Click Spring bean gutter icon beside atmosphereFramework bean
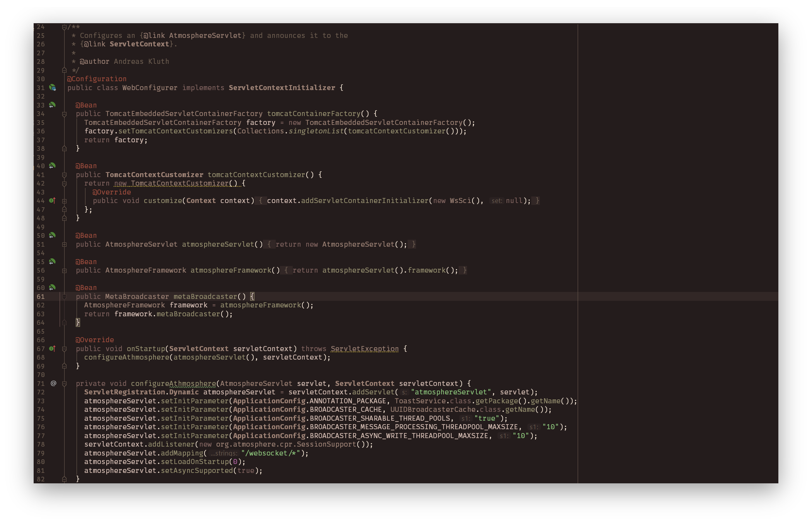 52,261
